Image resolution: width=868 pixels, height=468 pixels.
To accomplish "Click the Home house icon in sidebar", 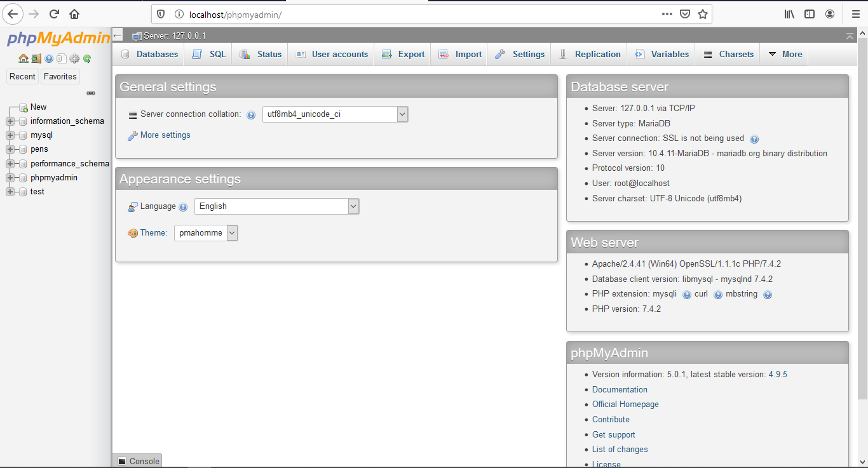I will point(24,58).
